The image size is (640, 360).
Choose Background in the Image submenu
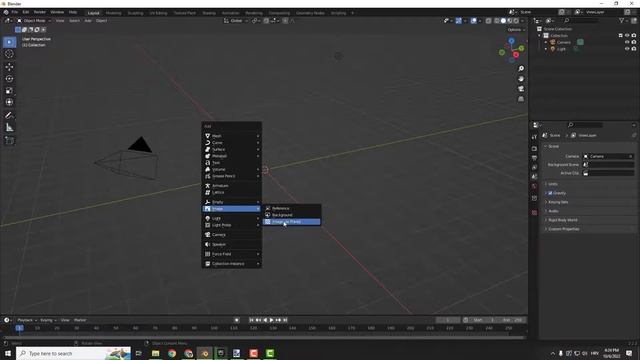pyautogui.click(x=291, y=215)
